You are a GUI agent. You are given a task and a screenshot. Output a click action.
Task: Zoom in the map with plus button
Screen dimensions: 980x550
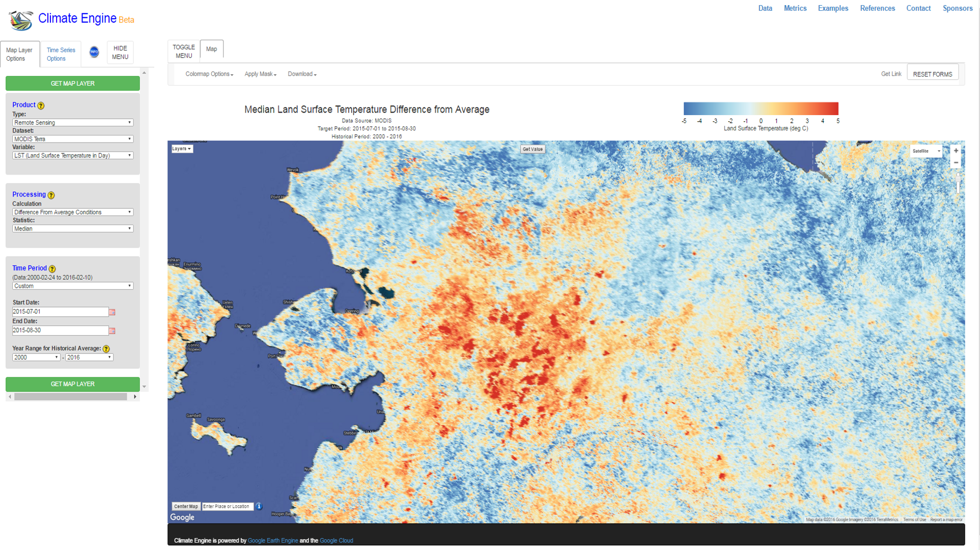point(956,151)
